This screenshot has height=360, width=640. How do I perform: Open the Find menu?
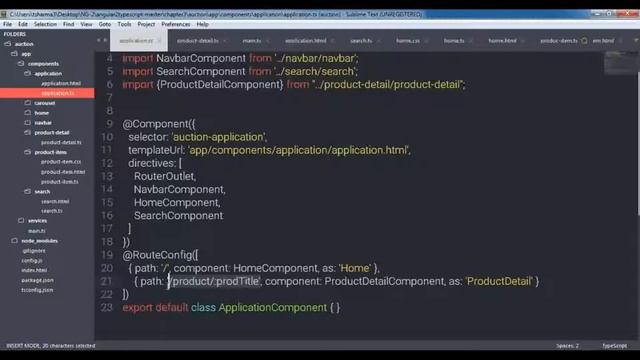69,24
